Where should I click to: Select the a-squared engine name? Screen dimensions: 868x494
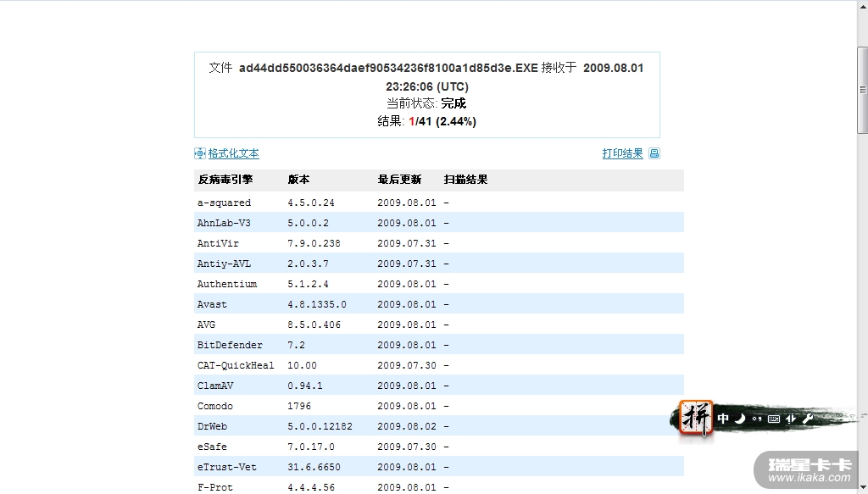[x=224, y=203]
